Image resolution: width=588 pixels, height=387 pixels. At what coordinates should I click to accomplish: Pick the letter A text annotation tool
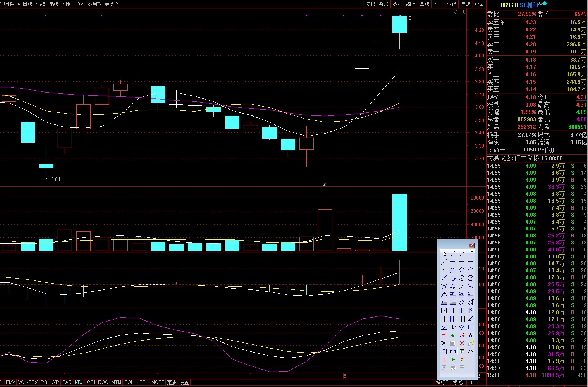(471, 335)
